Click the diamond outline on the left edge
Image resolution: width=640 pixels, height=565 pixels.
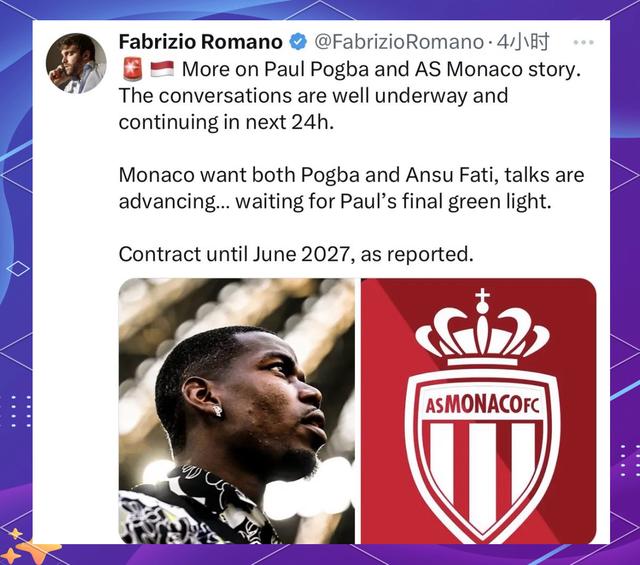click(17, 270)
